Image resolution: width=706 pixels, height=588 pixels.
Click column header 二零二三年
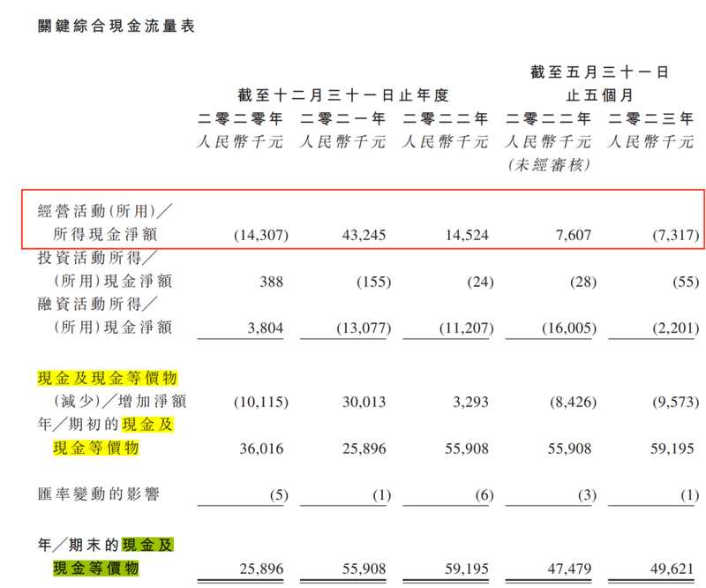coord(651,119)
